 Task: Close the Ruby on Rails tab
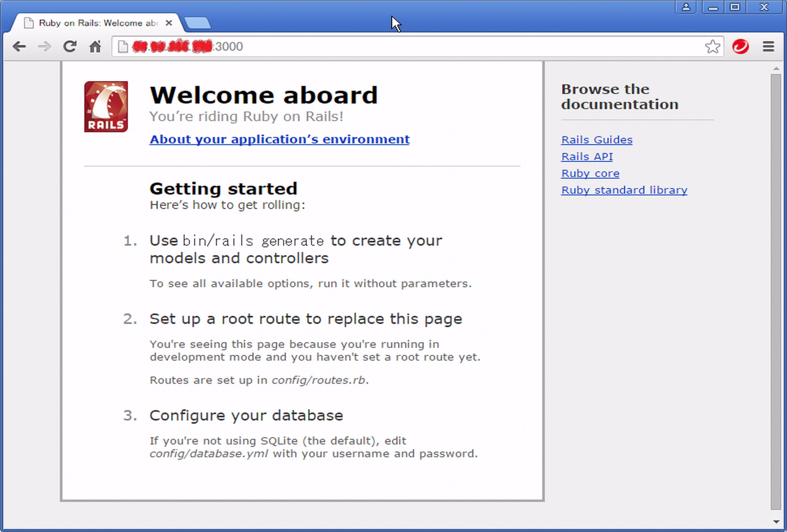[x=169, y=23]
